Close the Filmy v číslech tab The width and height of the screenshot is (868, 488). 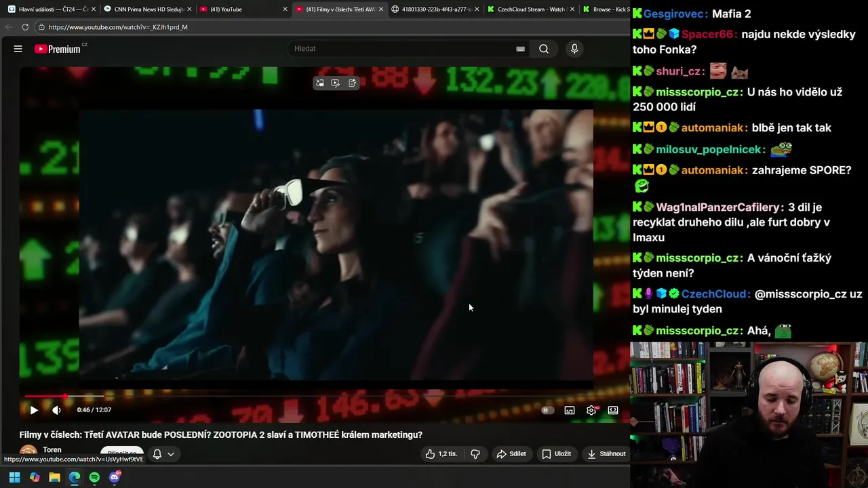[381, 9]
